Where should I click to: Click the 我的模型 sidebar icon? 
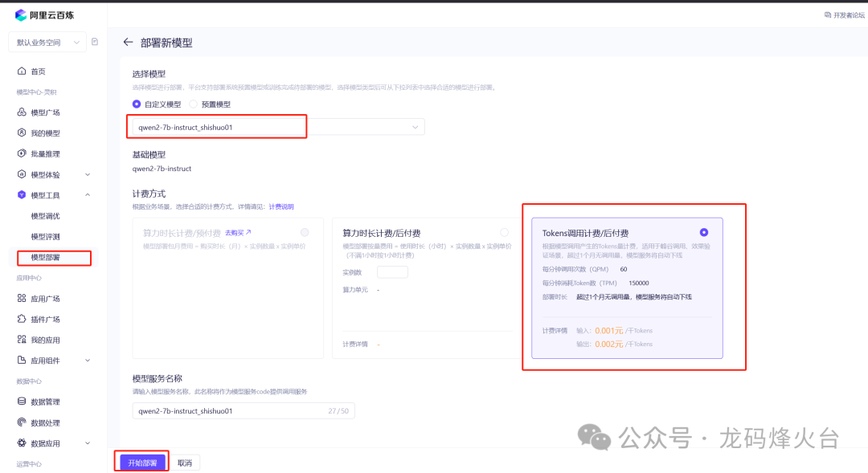22,133
